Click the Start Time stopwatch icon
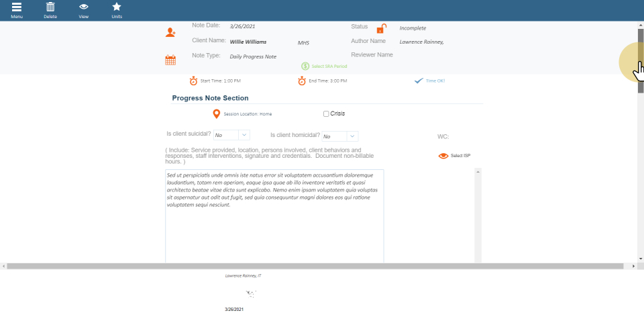The image size is (644, 315). [193, 81]
